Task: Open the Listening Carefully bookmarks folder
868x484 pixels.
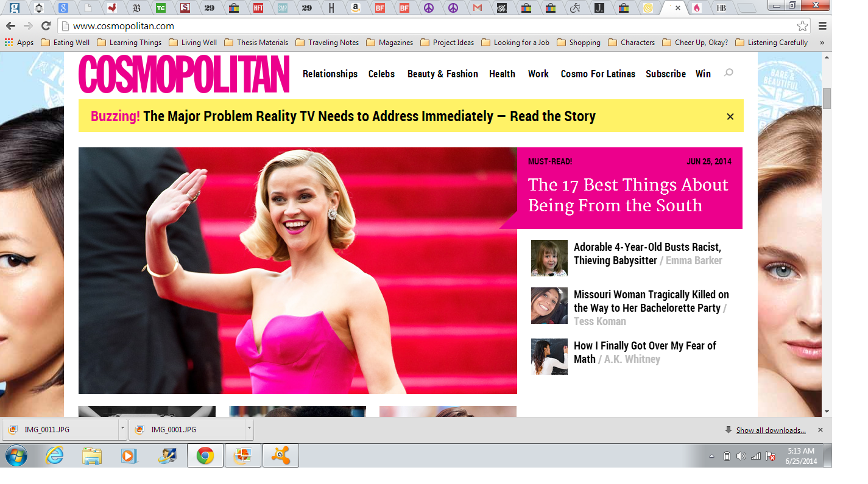Action: [772, 43]
